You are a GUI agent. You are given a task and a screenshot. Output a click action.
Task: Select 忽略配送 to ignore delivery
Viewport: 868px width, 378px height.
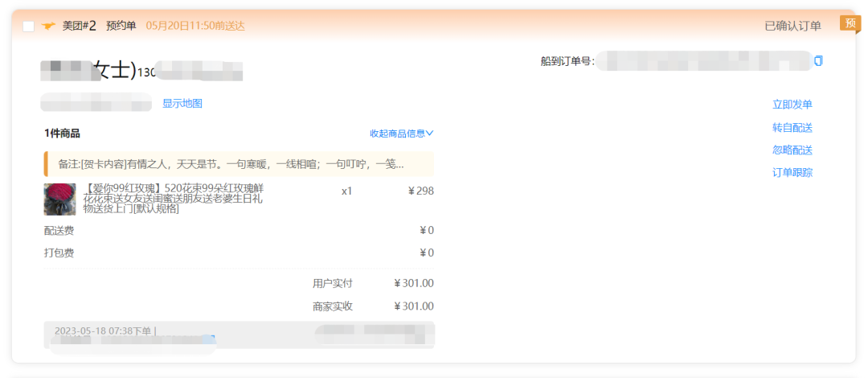coord(792,150)
